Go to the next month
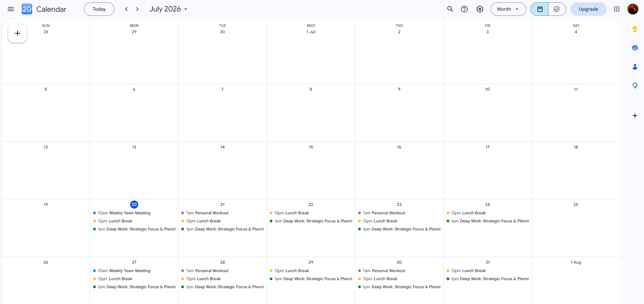 pyautogui.click(x=137, y=9)
